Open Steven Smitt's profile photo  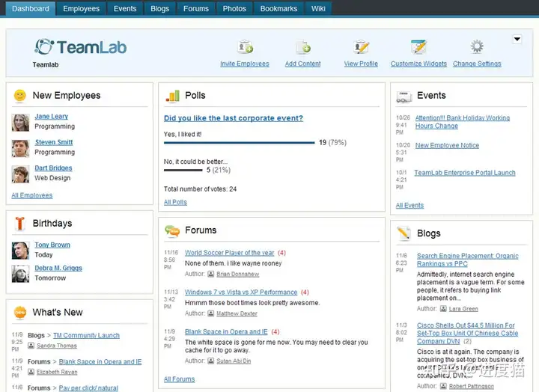20,148
